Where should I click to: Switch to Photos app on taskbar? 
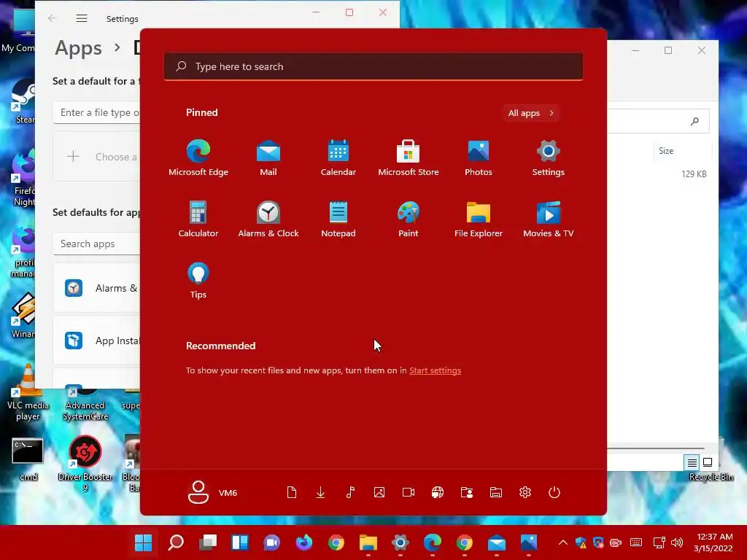[x=528, y=542]
